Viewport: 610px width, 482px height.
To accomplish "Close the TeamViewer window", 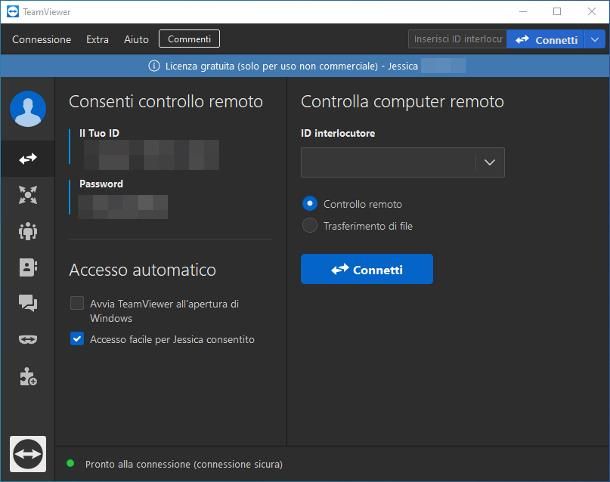I will click(x=592, y=11).
